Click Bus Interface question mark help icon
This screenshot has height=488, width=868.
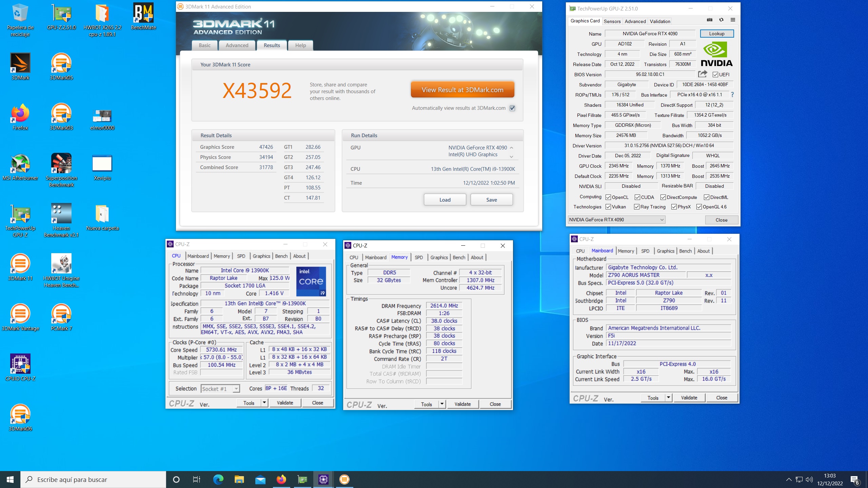(x=732, y=95)
